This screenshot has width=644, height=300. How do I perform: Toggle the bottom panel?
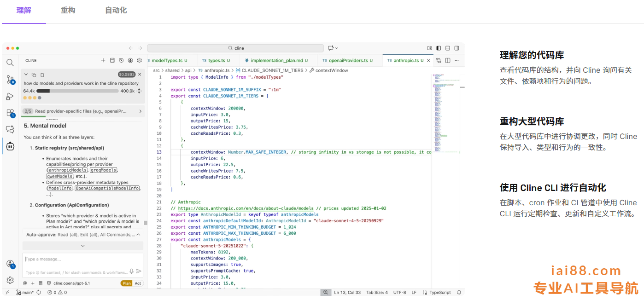[448, 48]
